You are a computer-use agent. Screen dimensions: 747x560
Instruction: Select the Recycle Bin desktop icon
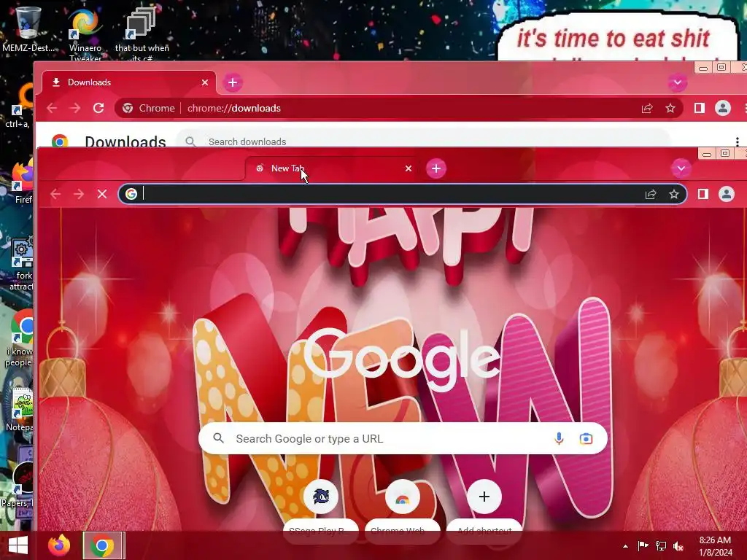pyautogui.click(x=28, y=28)
